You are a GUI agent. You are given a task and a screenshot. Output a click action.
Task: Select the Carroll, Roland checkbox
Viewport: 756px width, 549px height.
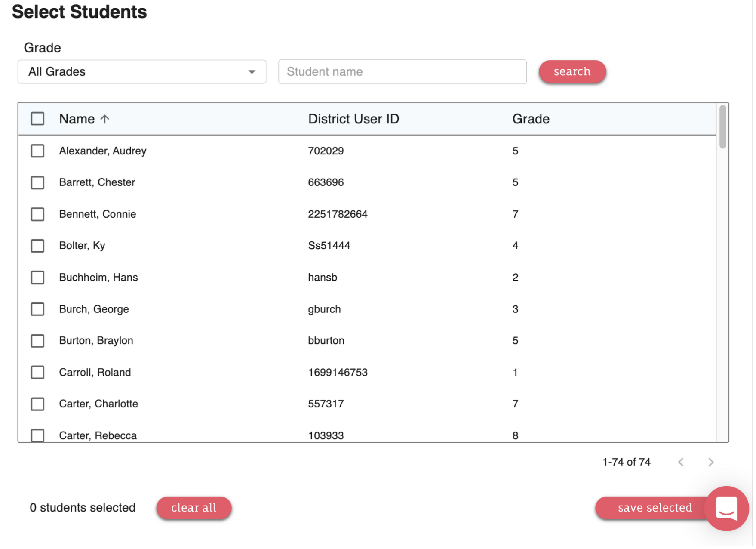pos(37,373)
